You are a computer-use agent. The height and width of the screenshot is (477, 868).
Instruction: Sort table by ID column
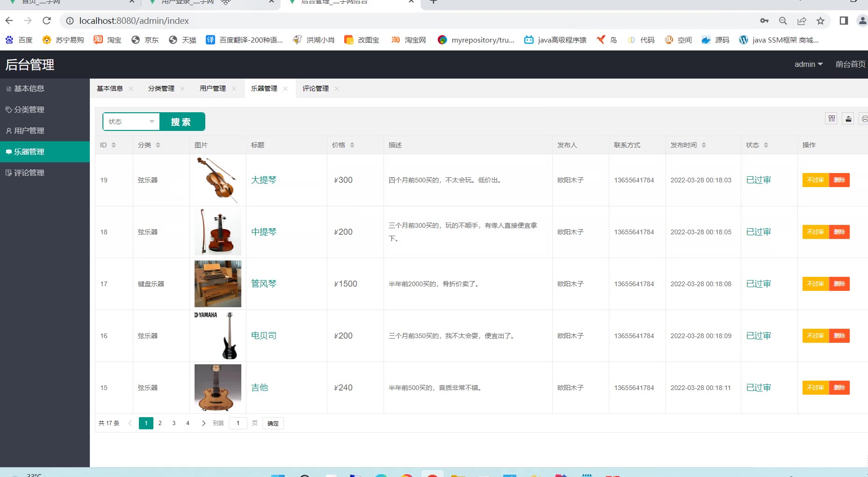pos(114,145)
